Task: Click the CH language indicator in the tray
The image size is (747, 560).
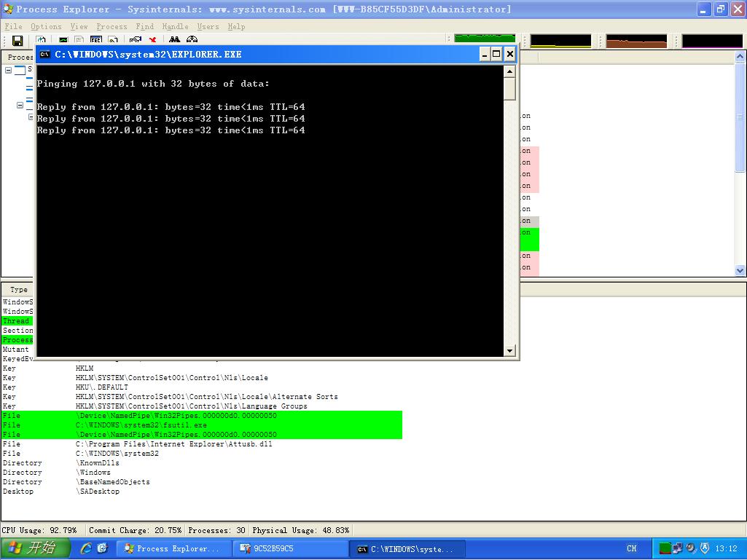Action: 632,549
